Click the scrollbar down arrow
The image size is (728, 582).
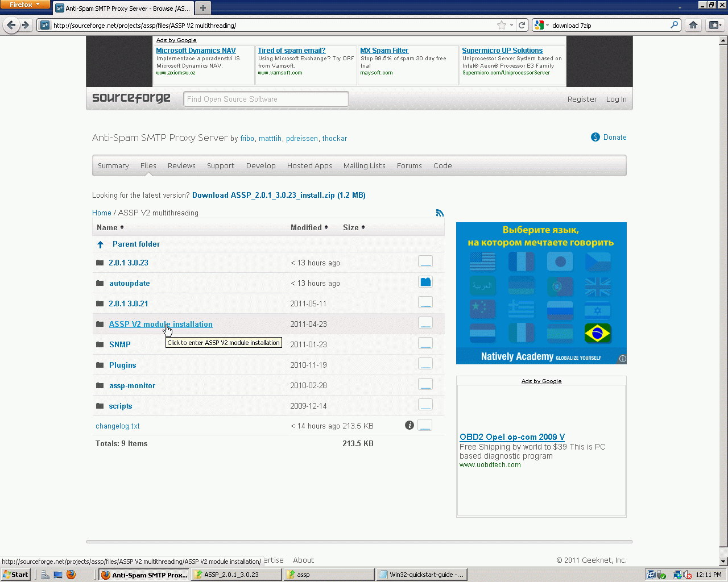coord(723,562)
